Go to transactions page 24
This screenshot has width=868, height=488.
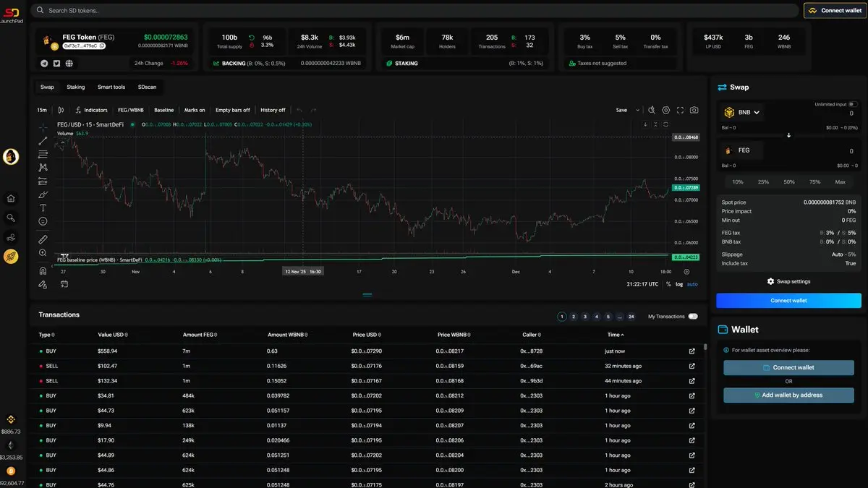[x=631, y=317]
